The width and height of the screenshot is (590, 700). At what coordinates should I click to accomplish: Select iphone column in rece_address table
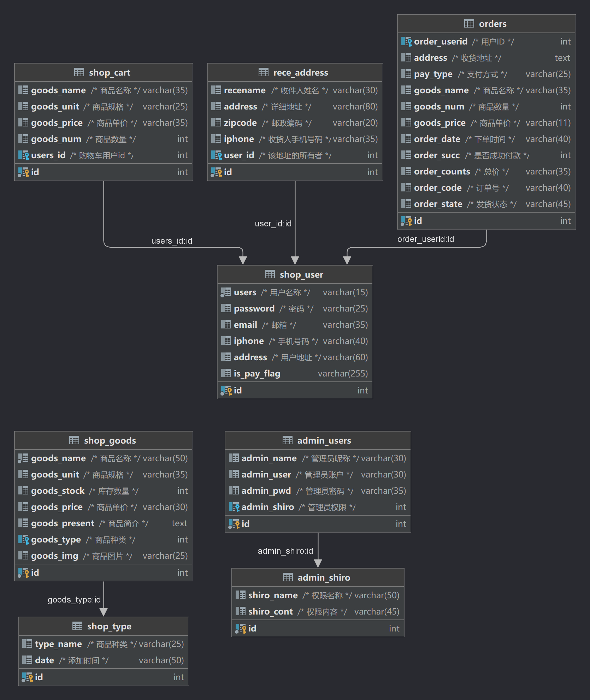[x=295, y=139]
